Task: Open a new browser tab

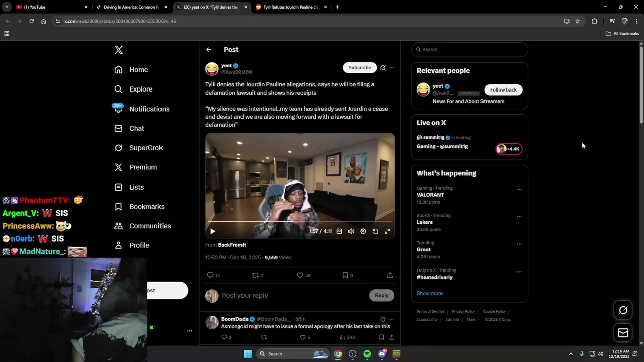Action: point(337,7)
